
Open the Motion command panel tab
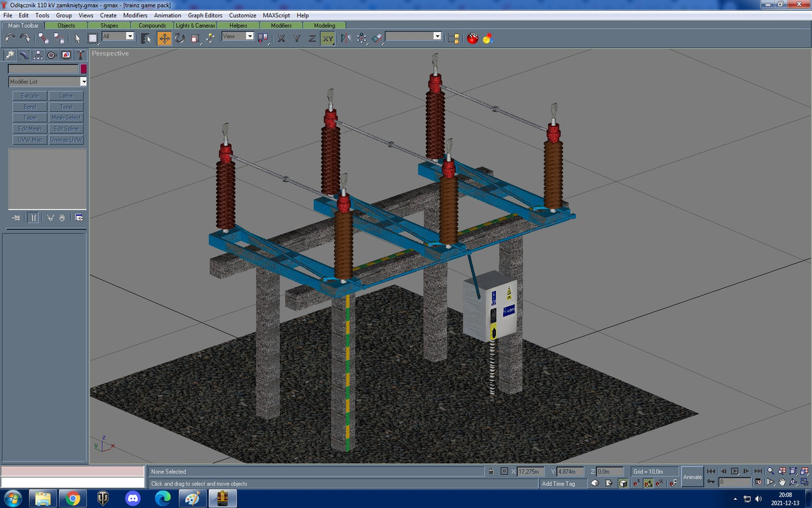click(x=52, y=55)
